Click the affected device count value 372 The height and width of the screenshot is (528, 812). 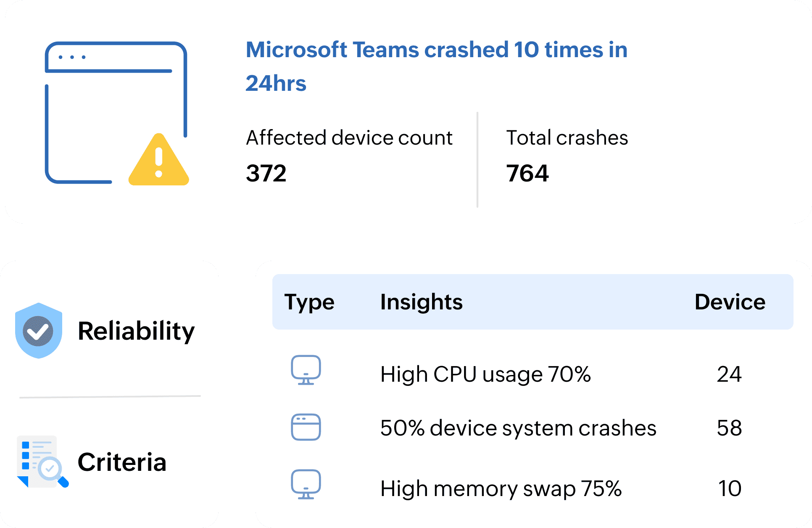[x=266, y=173]
